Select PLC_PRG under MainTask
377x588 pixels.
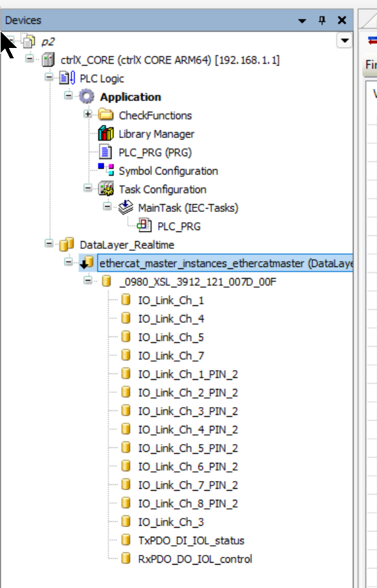(x=179, y=226)
